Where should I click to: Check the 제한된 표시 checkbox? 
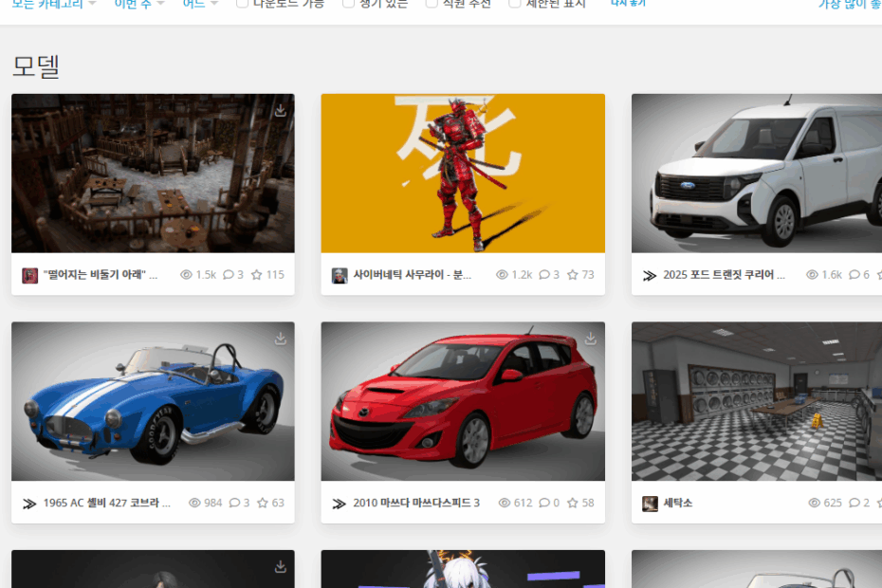515,4
